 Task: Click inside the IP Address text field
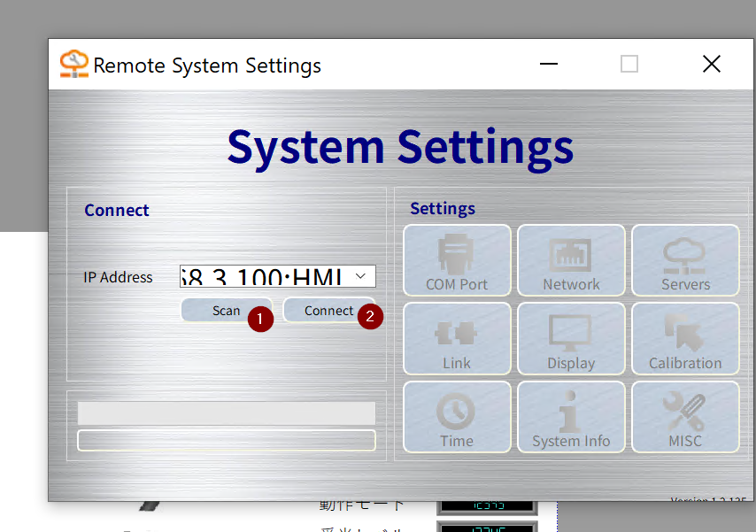pyautogui.click(x=263, y=276)
